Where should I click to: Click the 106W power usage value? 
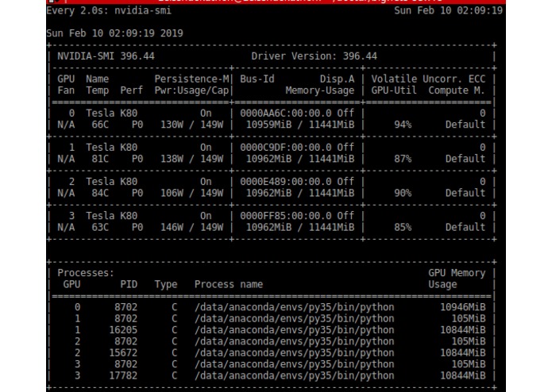pyautogui.click(x=172, y=193)
